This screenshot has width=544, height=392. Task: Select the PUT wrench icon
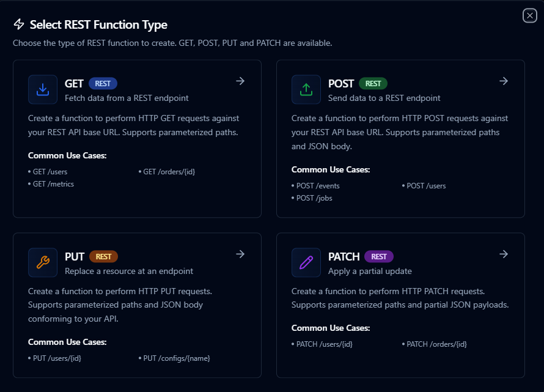[x=42, y=262]
